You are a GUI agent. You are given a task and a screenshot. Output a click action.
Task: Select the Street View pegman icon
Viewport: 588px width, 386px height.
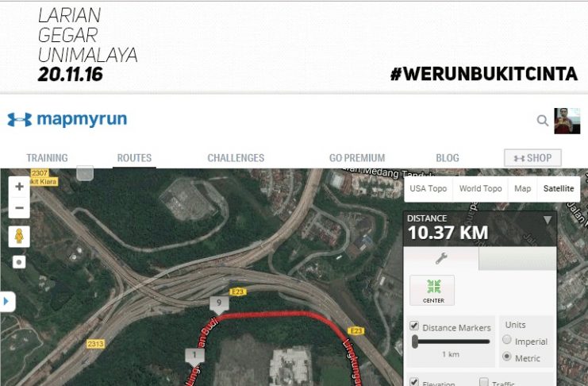[19, 237]
